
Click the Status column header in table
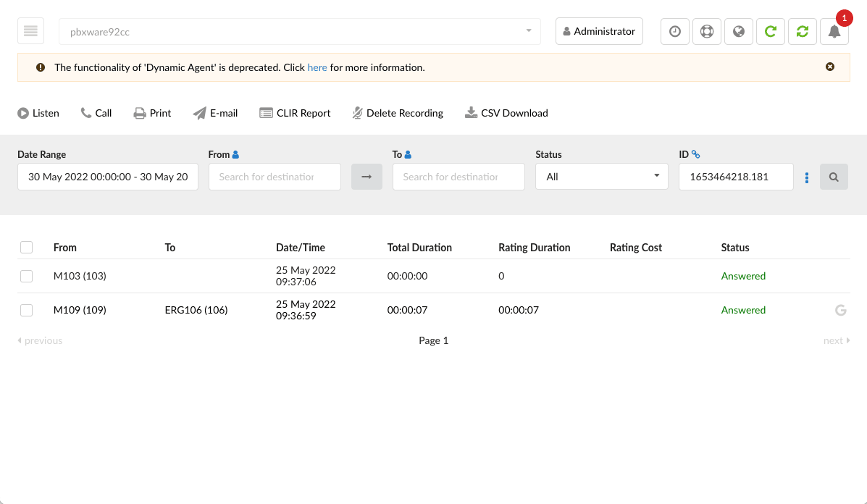point(735,248)
